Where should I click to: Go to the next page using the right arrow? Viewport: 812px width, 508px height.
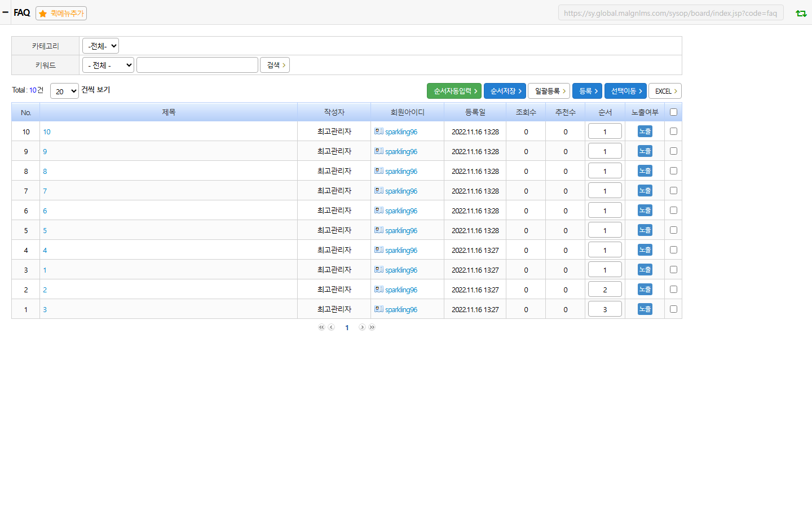click(362, 327)
